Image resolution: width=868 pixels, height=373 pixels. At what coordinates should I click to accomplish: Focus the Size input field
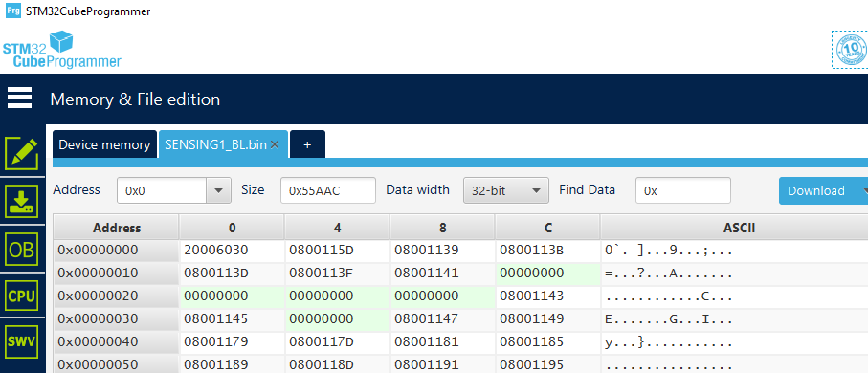[x=328, y=191]
